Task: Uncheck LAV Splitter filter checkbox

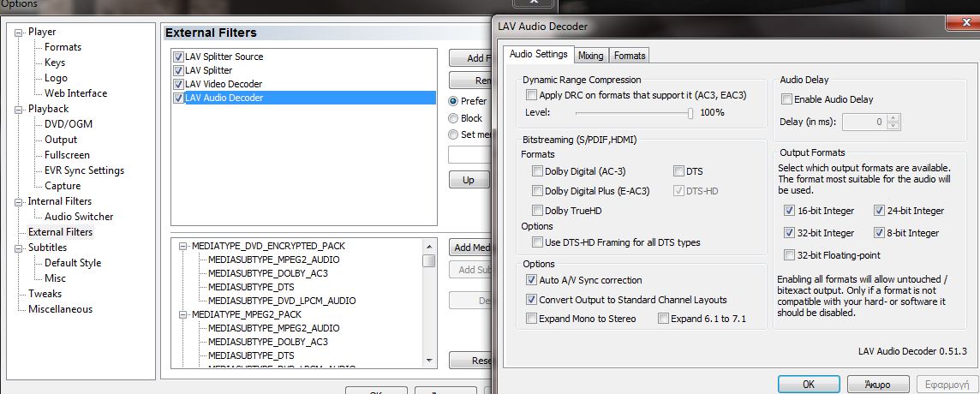Action: [179, 71]
